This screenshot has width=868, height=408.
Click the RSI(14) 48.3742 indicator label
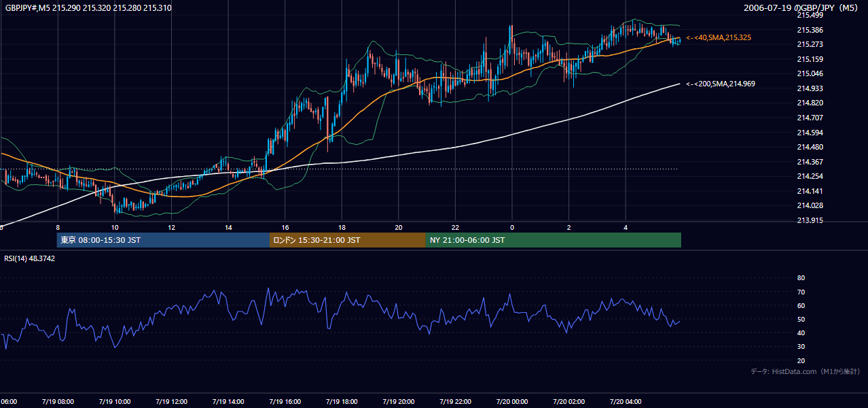coord(30,258)
